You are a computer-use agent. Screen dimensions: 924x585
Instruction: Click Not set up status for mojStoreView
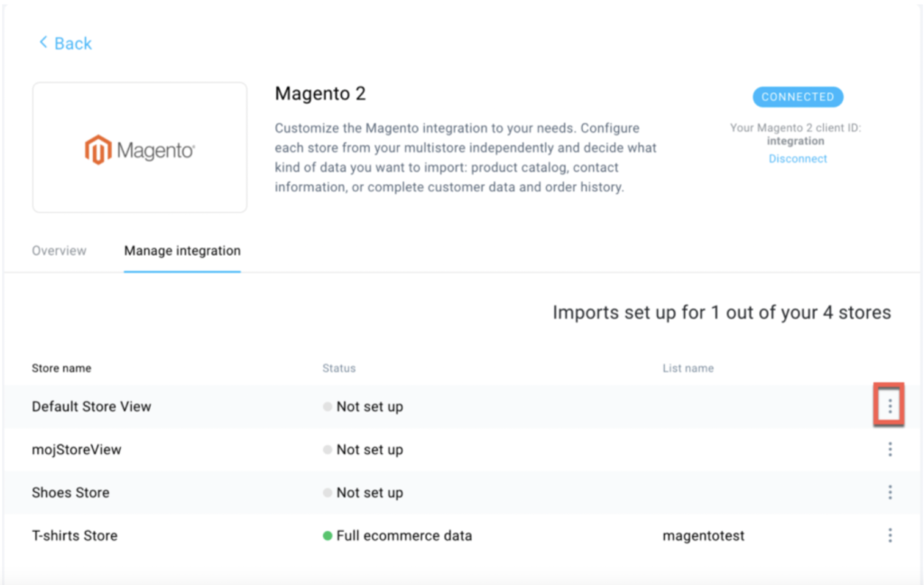(369, 450)
